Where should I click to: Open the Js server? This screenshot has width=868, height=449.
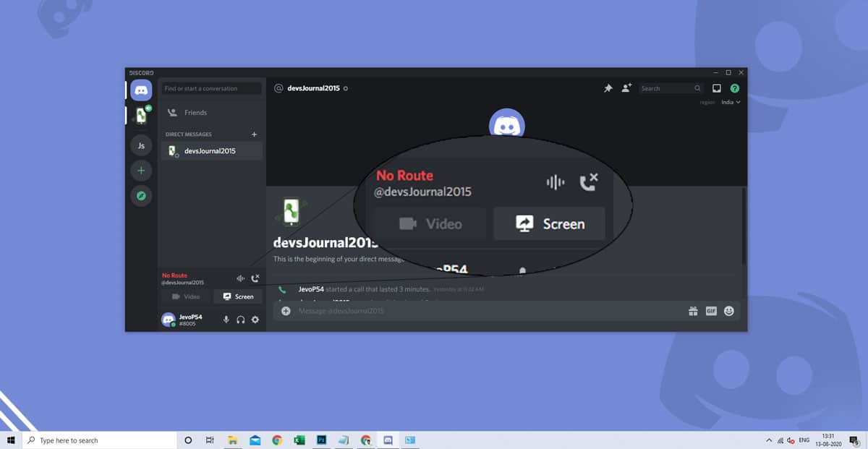point(141,145)
